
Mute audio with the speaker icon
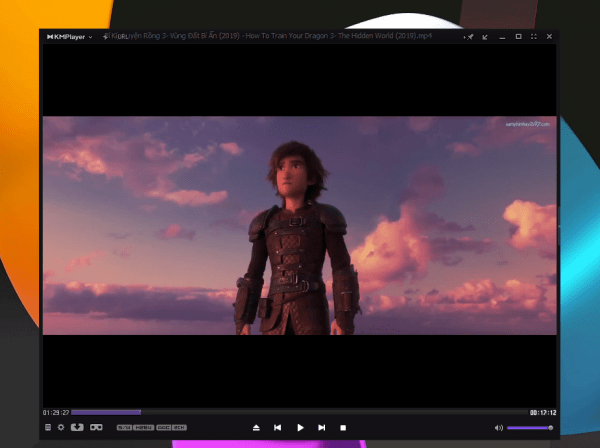pos(499,428)
